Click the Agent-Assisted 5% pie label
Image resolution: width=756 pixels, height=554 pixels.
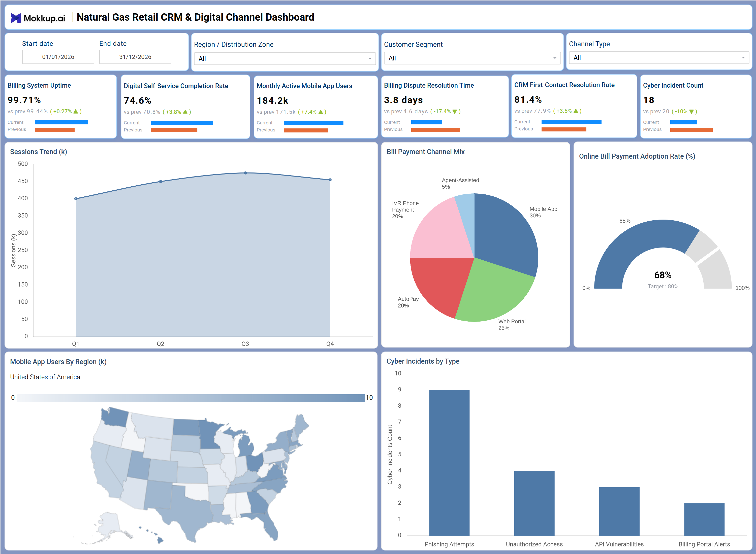(460, 183)
